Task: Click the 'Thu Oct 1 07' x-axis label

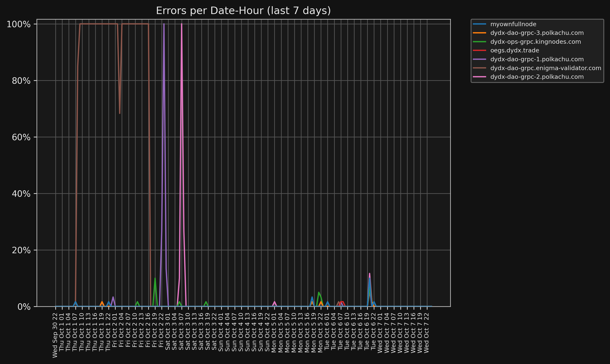Action: point(75,332)
